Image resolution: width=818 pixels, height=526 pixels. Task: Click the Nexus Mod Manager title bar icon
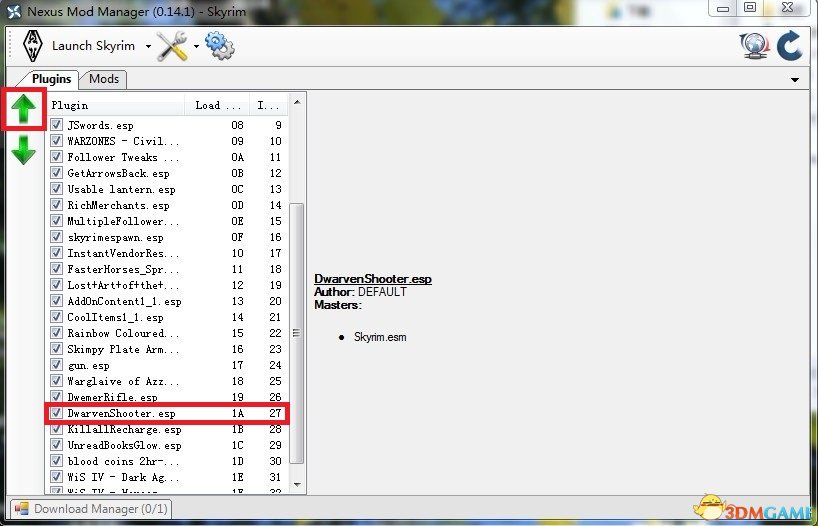[14, 11]
